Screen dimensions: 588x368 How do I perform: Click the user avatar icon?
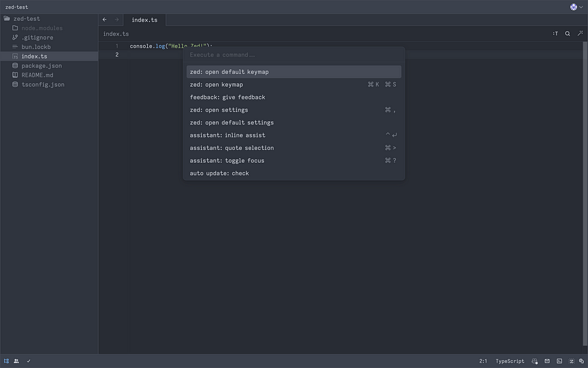pyautogui.click(x=573, y=7)
